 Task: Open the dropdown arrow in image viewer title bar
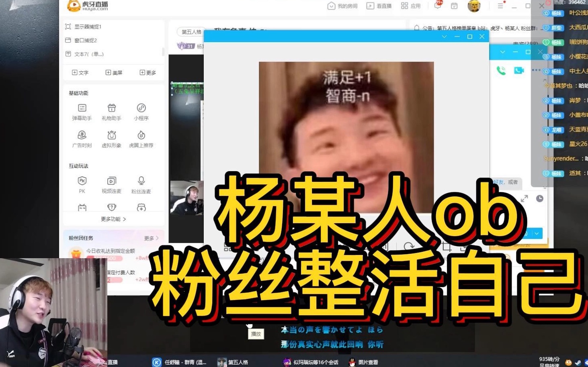444,37
